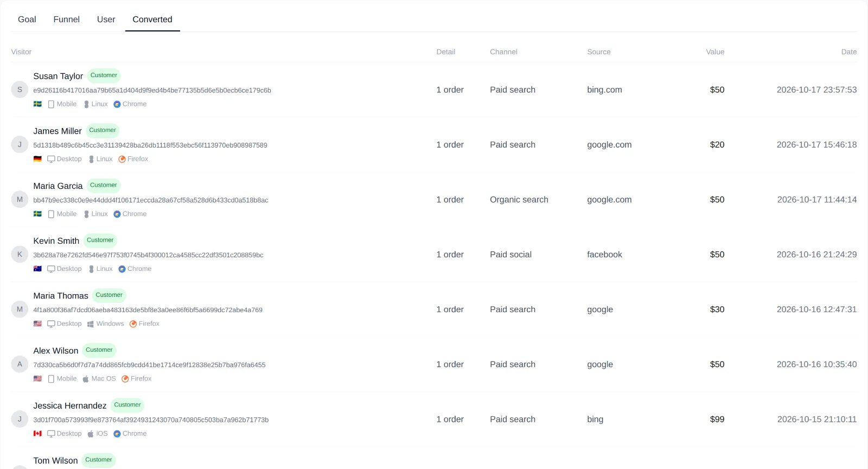
Task: Switch to the Goal tab
Action: pyautogui.click(x=27, y=20)
